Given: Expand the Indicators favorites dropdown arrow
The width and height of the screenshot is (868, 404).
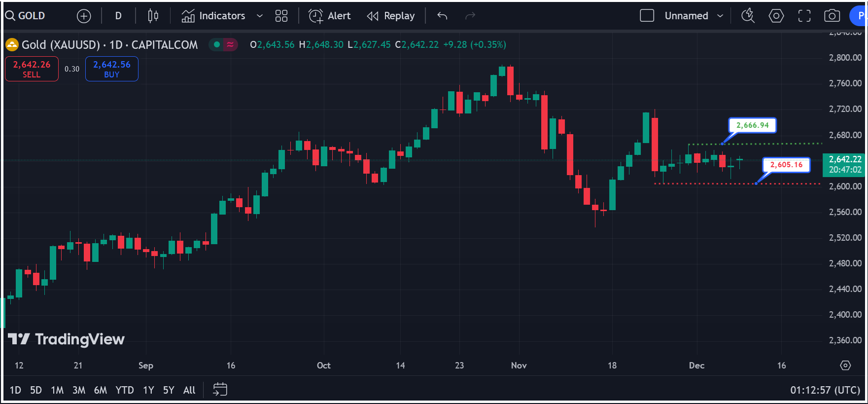Looking at the screenshot, I should tap(260, 16).
